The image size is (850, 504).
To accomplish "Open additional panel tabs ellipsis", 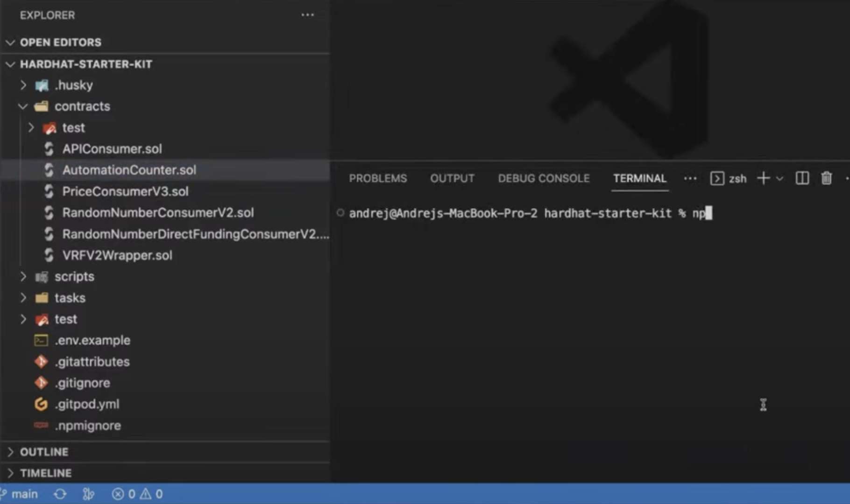I will 690,179.
